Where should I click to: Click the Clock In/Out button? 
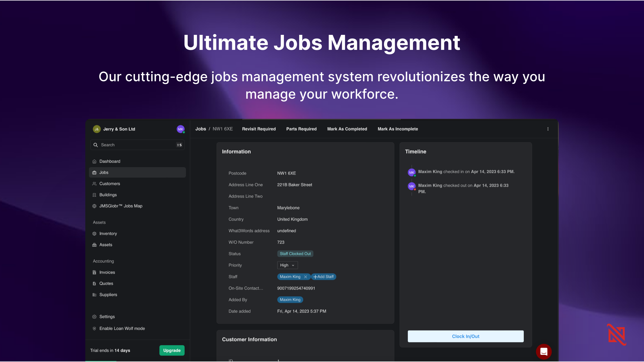pos(465,336)
